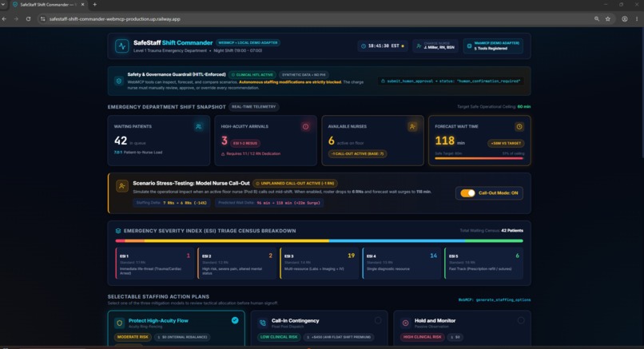Click the warning triangle beside Requires 1:1 RN Dedication

(223, 154)
